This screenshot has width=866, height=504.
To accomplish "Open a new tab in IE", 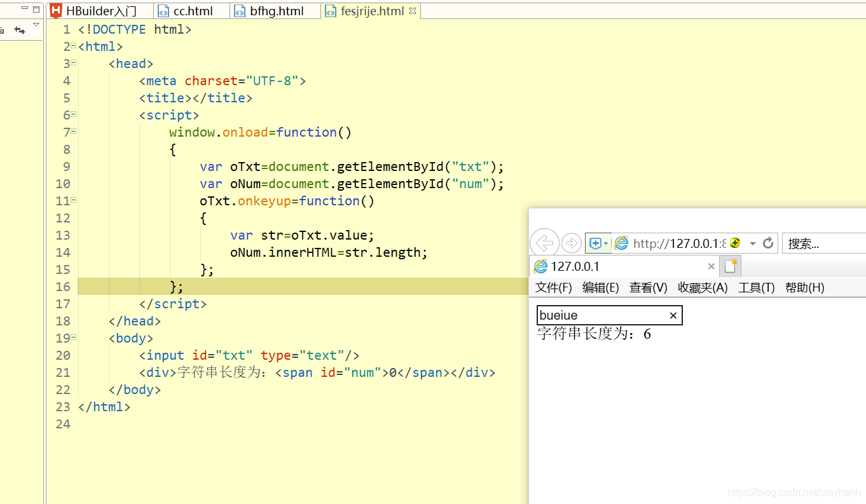I will 731,266.
